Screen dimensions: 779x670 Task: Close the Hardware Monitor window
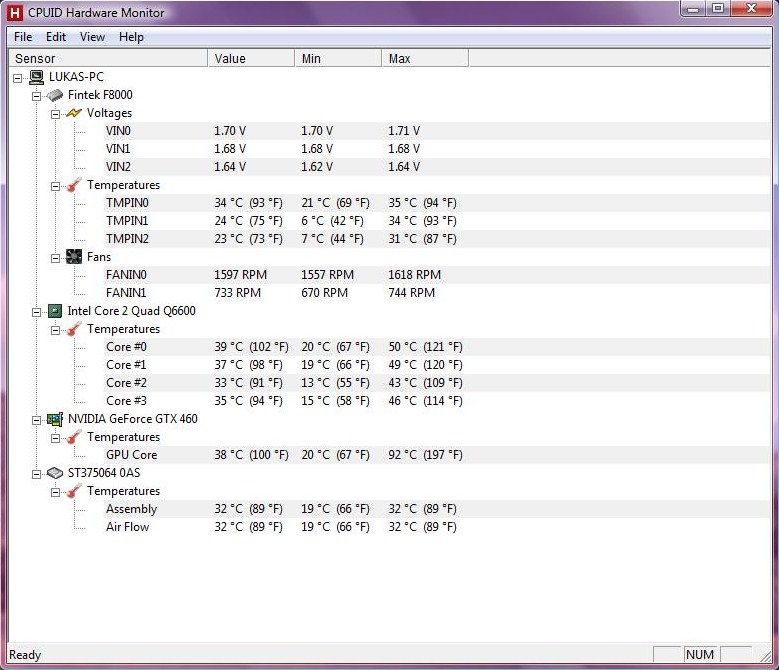point(751,8)
